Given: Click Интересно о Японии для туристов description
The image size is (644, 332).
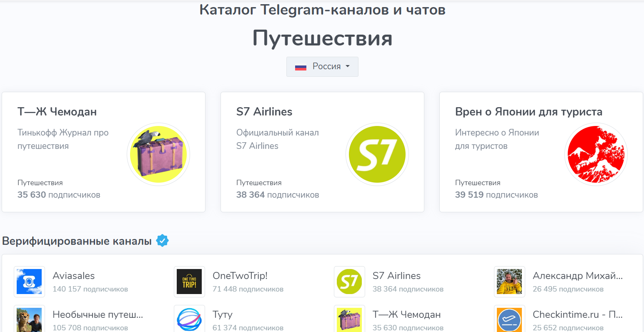Looking at the screenshot, I should tap(497, 139).
